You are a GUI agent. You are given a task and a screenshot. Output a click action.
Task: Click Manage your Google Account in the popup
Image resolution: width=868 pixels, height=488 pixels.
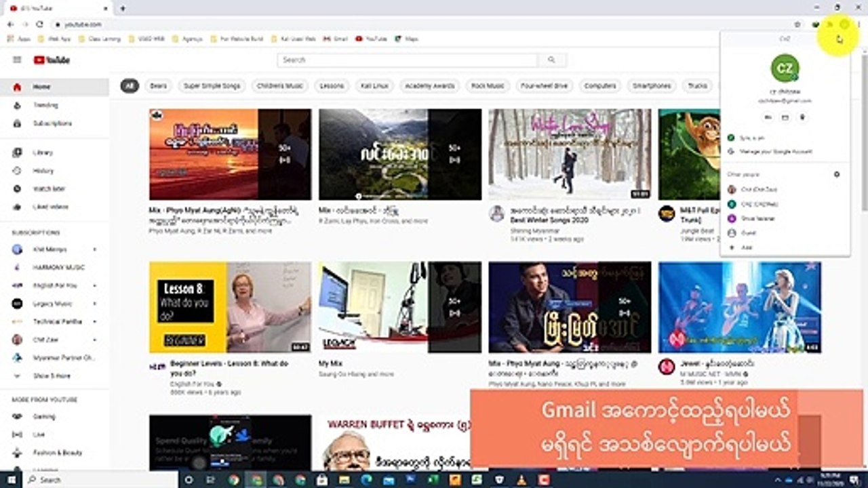click(x=785, y=152)
